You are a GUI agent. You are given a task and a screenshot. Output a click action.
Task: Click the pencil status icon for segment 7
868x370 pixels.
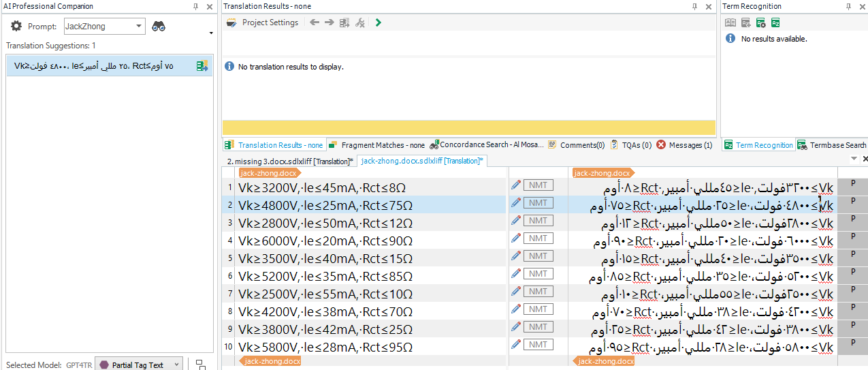coord(516,291)
